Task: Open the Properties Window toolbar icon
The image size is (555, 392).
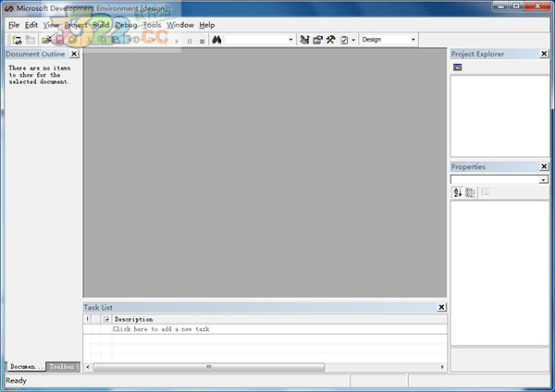Action: 317,40
